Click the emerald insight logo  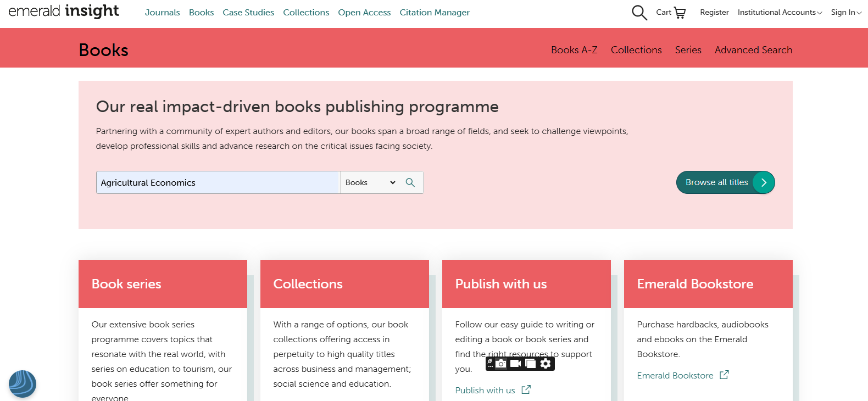click(x=64, y=12)
